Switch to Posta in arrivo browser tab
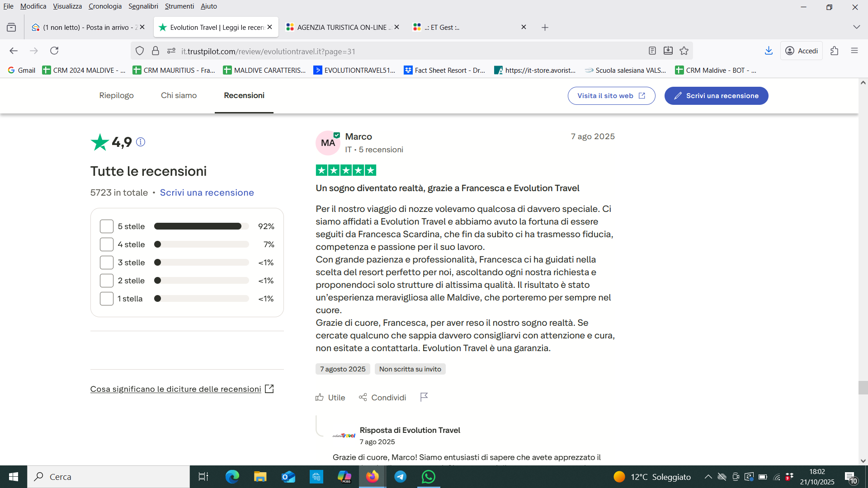Viewport: 868px width, 488px height. point(89,28)
